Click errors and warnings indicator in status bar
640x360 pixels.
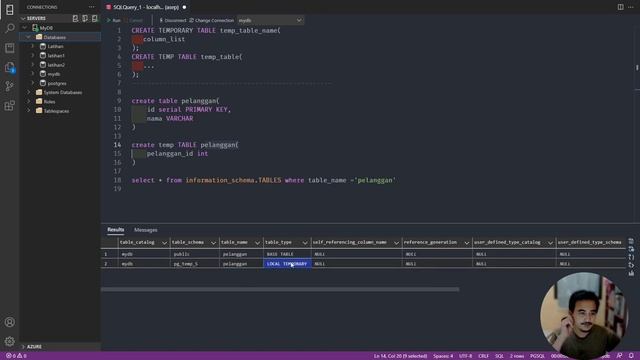point(16,356)
